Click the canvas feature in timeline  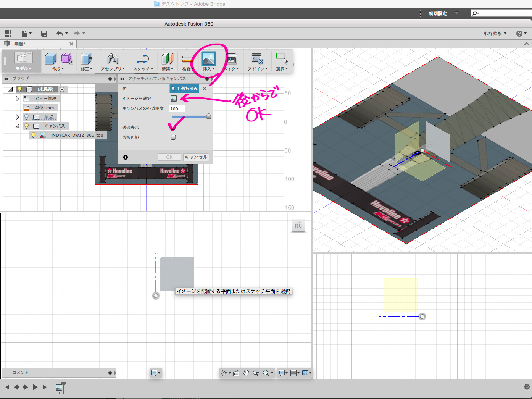point(59,388)
